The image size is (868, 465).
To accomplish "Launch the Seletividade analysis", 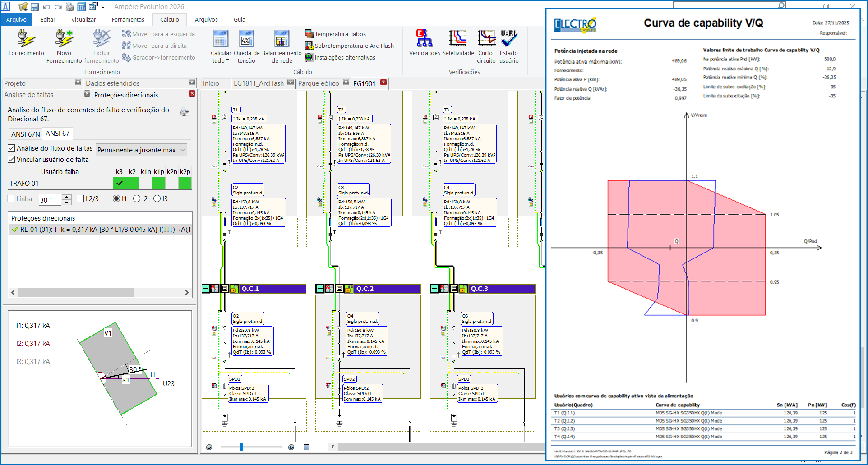I will click(458, 39).
